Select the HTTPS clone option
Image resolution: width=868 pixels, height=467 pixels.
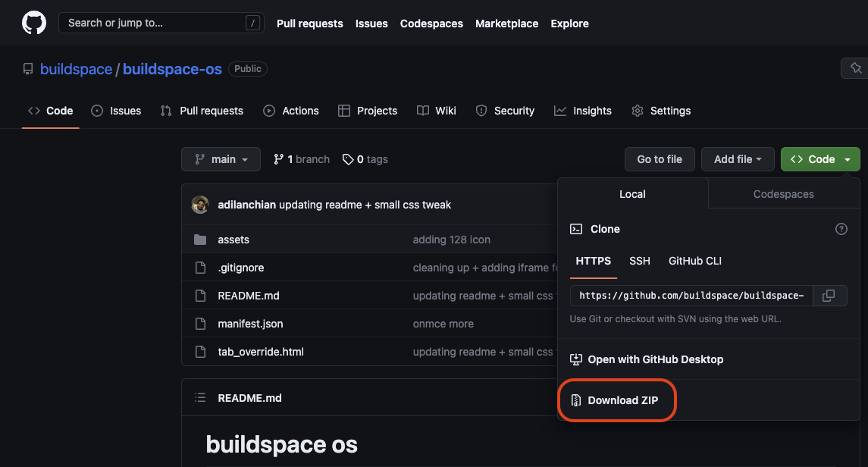(594, 261)
